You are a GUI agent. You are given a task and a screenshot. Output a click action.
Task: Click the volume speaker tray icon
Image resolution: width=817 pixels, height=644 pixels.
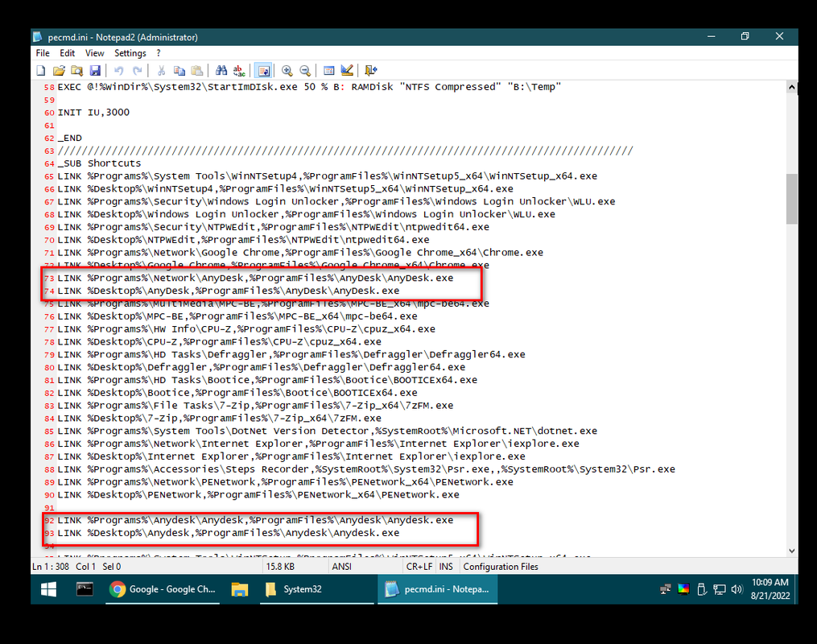[x=737, y=589]
